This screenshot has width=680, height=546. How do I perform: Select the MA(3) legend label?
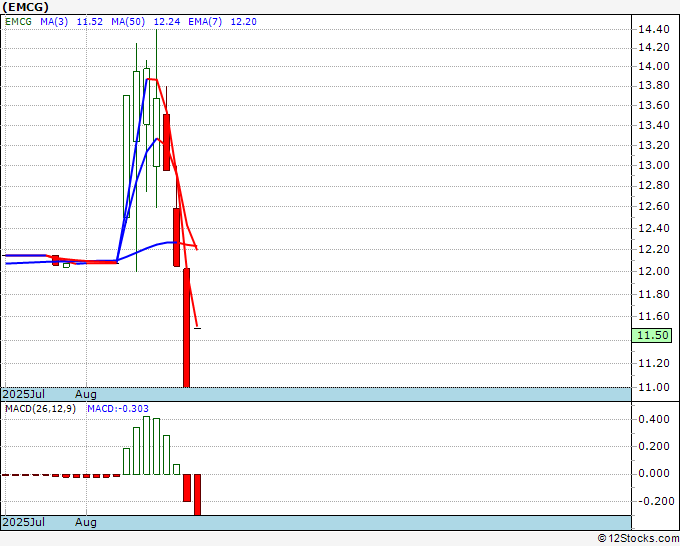click(x=54, y=22)
